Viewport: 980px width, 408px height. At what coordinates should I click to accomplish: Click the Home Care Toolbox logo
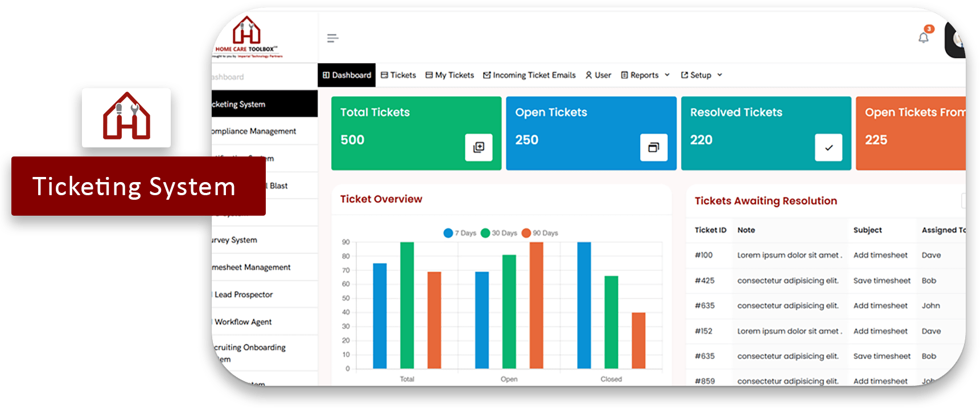247,36
